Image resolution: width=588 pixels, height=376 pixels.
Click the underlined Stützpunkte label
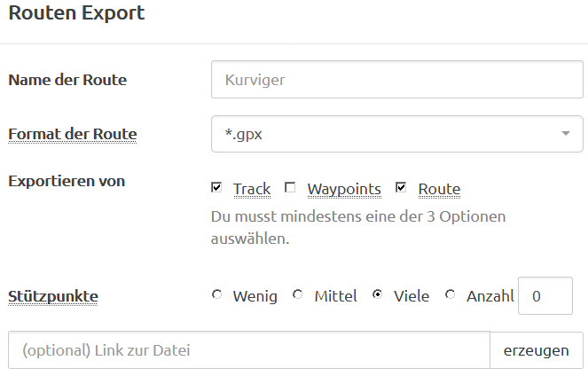pyautogui.click(x=52, y=295)
